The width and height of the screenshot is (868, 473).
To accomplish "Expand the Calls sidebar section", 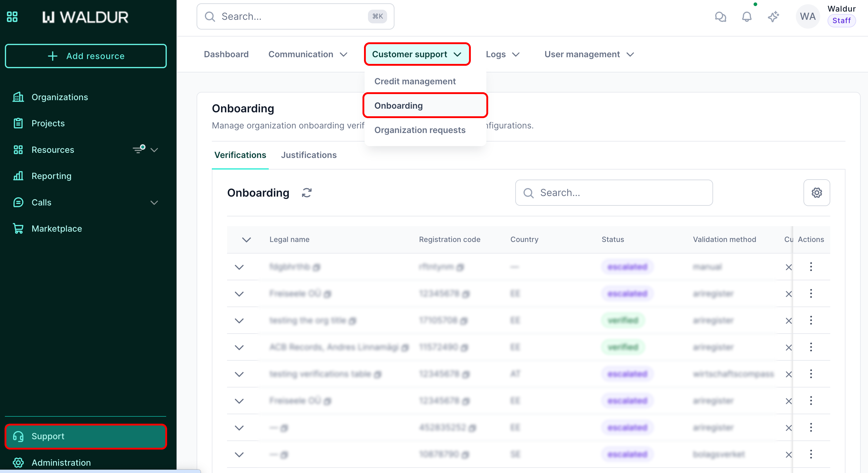I will point(154,202).
